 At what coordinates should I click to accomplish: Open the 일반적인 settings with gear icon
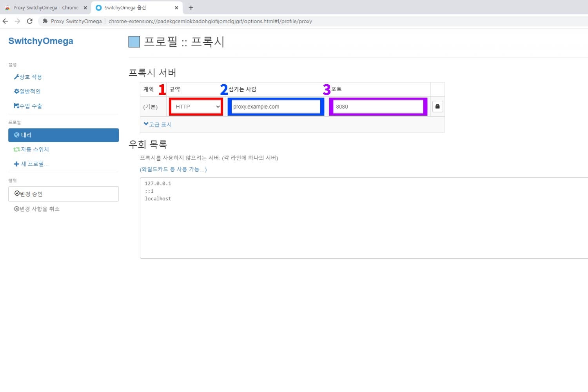pos(27,91)
